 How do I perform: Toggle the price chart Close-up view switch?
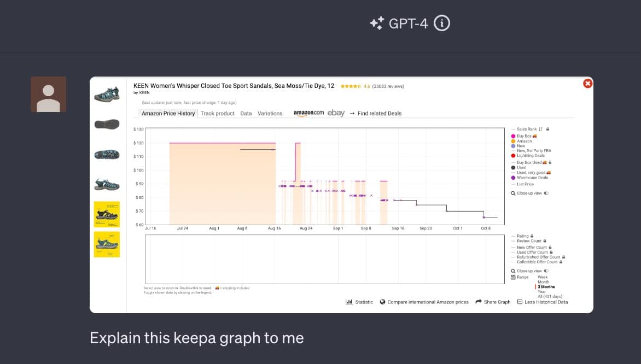pyautogui.click(x=546, y=193)
